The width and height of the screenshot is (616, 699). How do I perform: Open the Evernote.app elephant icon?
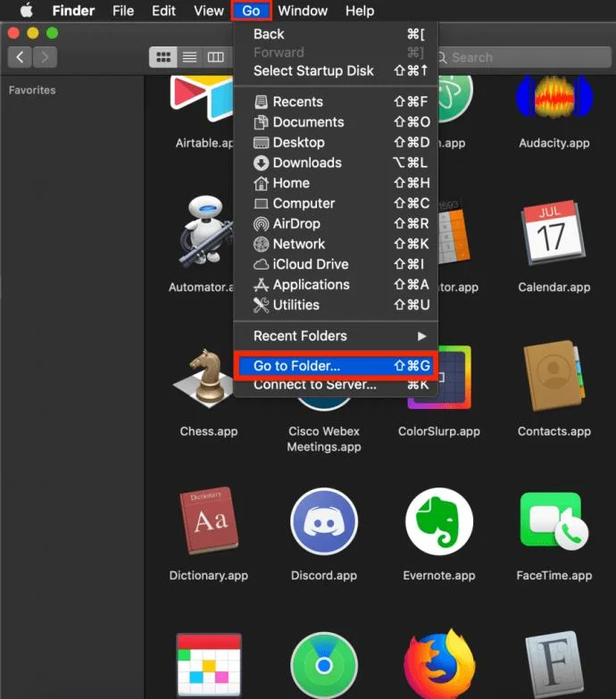[439, 520]
